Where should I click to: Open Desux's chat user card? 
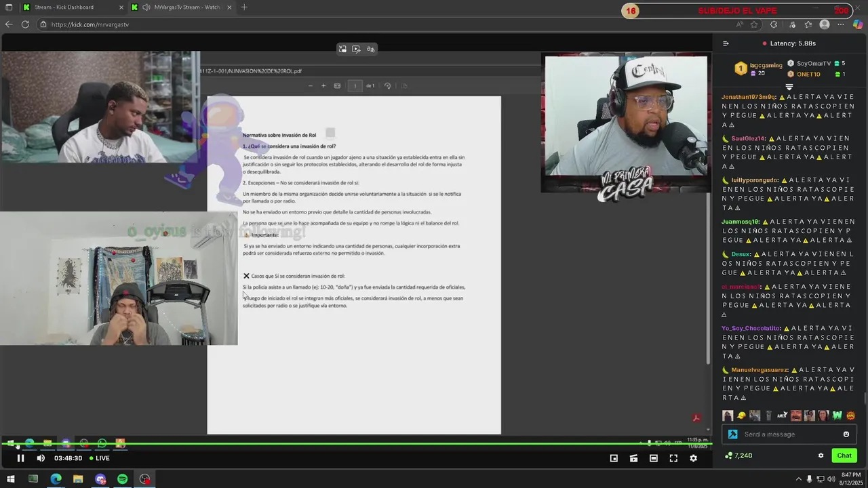pyautogui.click(x=741, y=254)
